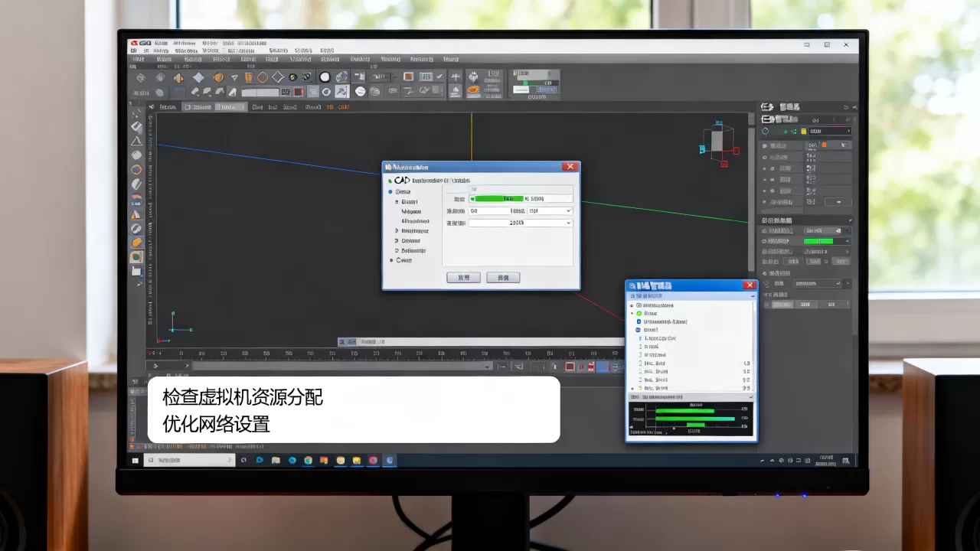Open the Windows Start menu

135,461
